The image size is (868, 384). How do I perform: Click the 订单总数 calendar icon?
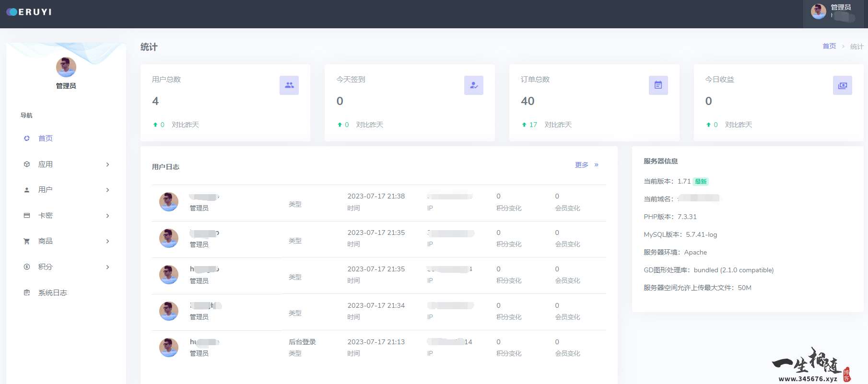[x=658, y=85]
